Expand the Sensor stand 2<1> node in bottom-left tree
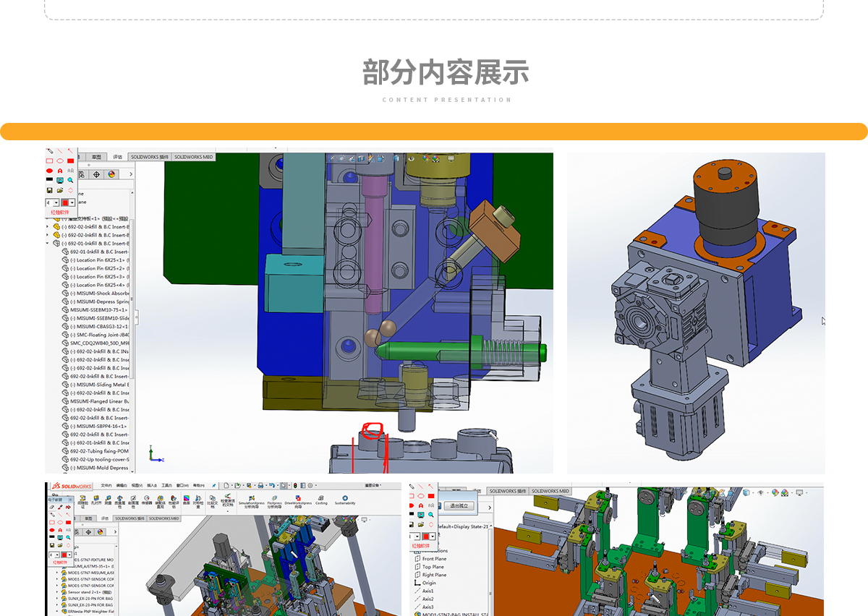 58,592
